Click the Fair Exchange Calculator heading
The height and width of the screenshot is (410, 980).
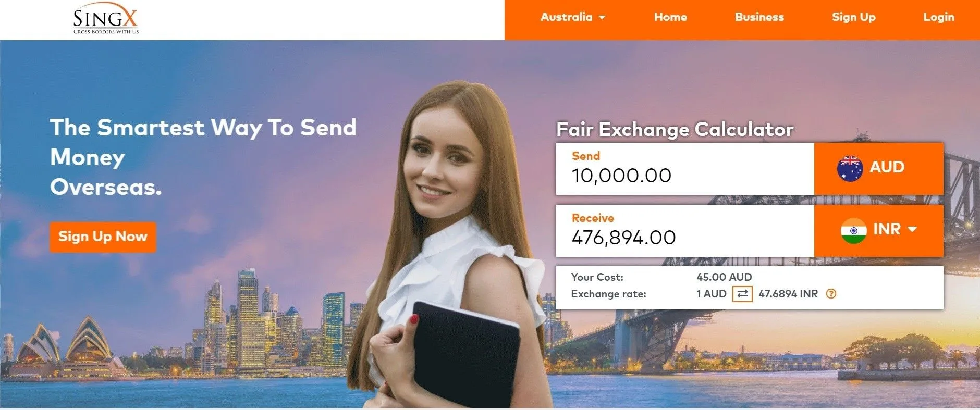click(x=675, y=129)
